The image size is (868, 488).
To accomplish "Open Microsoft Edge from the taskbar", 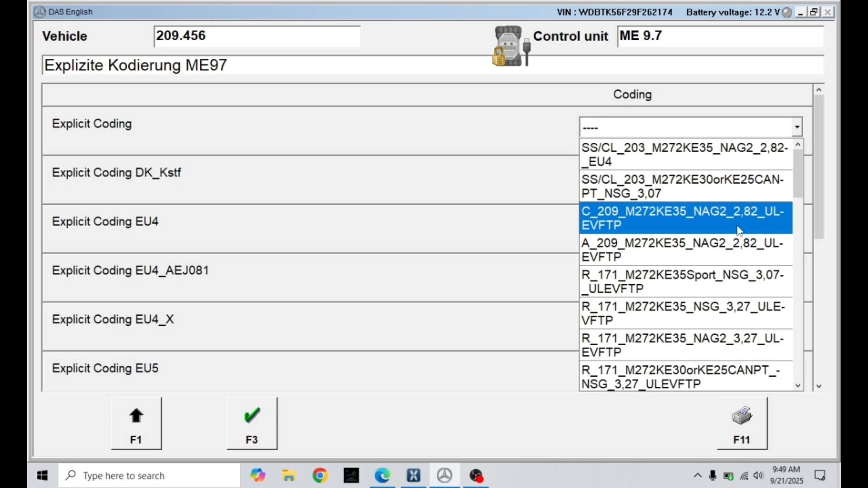I will coord(382,476).
